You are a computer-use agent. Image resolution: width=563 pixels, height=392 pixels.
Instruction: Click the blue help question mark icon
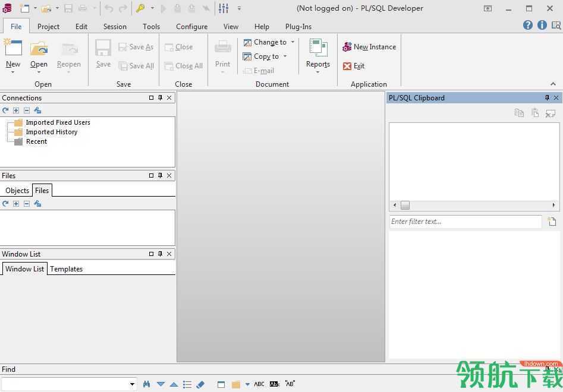pos(528,25)
